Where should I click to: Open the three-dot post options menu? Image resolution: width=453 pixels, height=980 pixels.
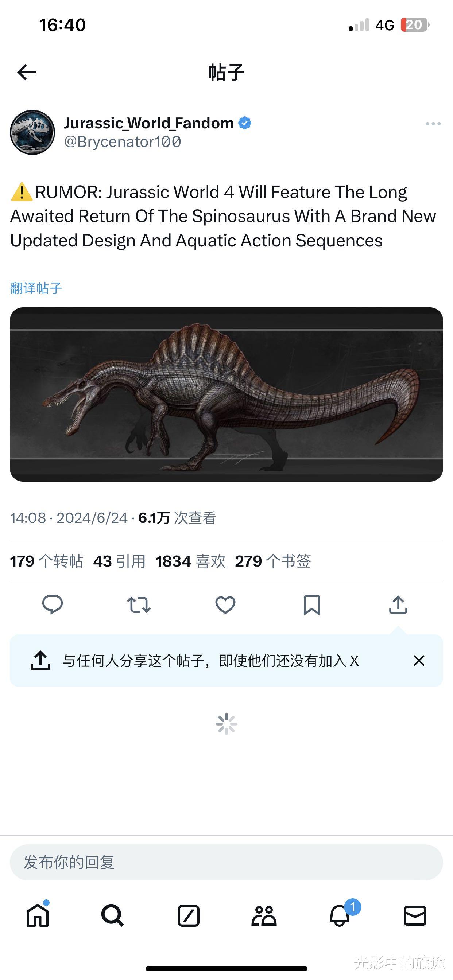pyautogui.click(x=433, y=124)
